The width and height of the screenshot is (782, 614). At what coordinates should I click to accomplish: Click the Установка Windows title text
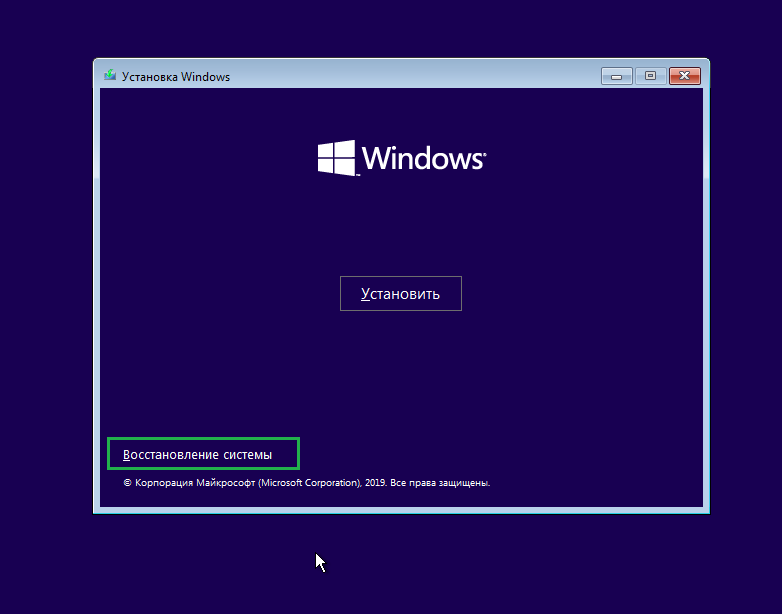tap(176, 77)
